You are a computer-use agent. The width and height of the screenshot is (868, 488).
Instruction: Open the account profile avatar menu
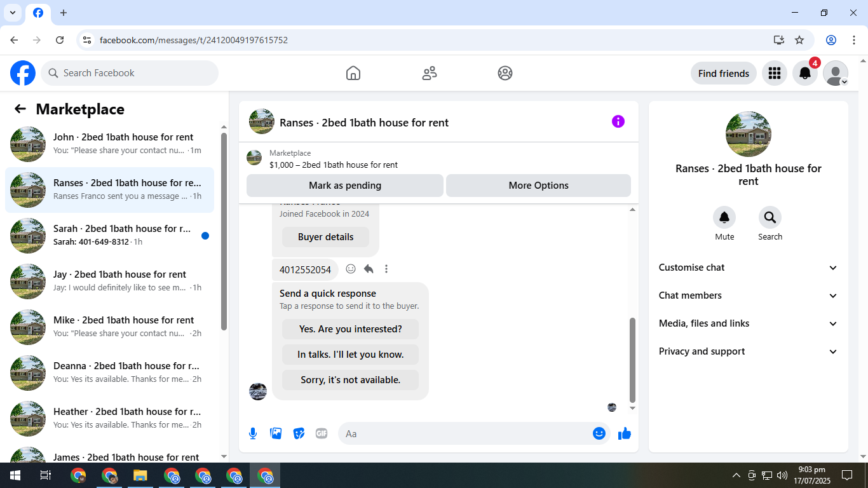[x=836, y=73]
